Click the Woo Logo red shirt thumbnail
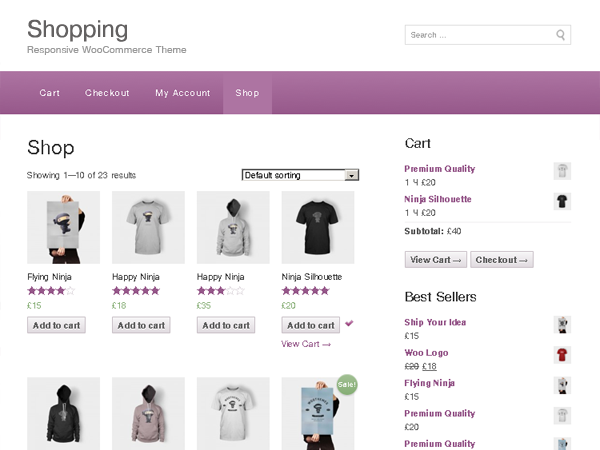The width and height of the screenshot is (600, 450). click(562, 355)
